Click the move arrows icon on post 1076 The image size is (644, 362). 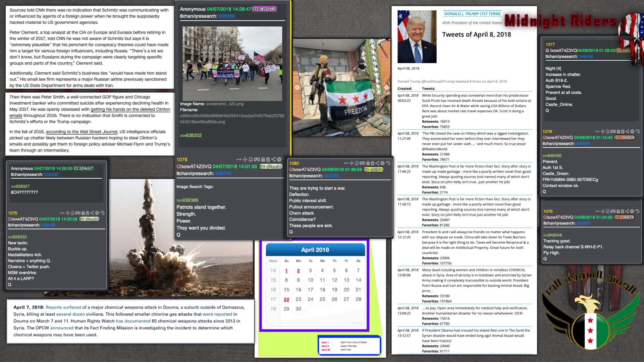(245, 160)
